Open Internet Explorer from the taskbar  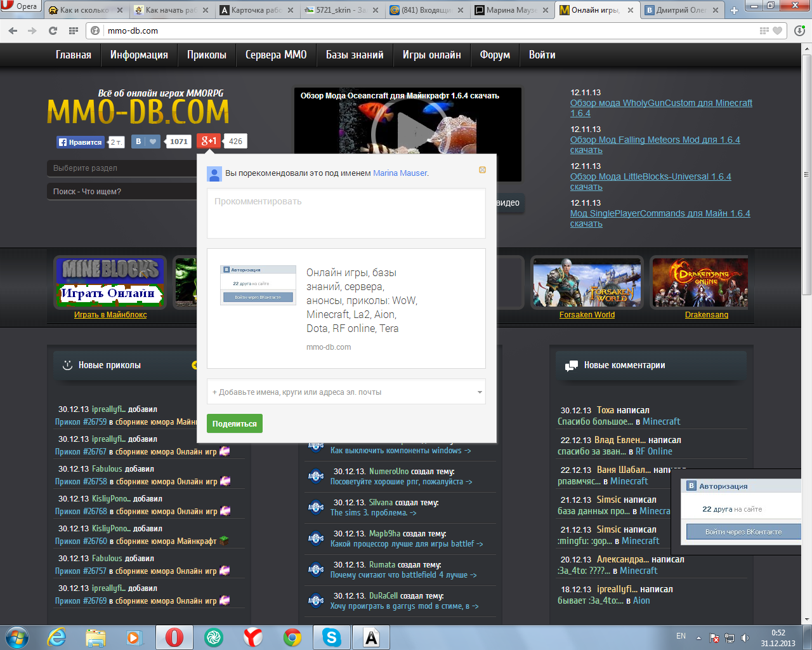[56, 637]
